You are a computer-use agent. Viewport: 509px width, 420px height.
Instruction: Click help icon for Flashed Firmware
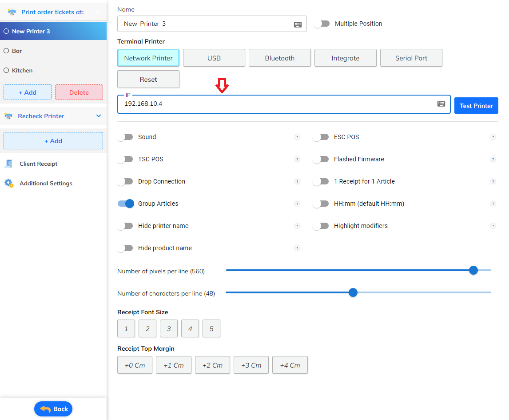pos(493,159)
